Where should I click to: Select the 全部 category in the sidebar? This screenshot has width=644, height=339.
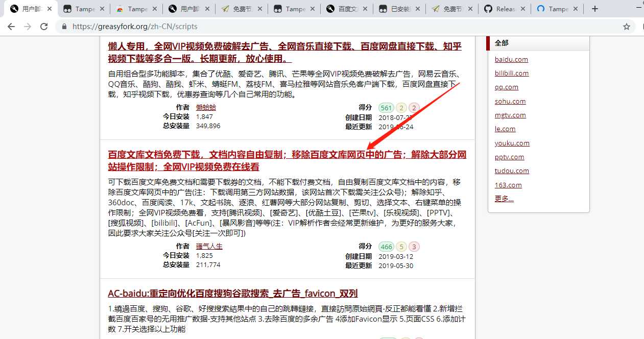click(502, 43)
